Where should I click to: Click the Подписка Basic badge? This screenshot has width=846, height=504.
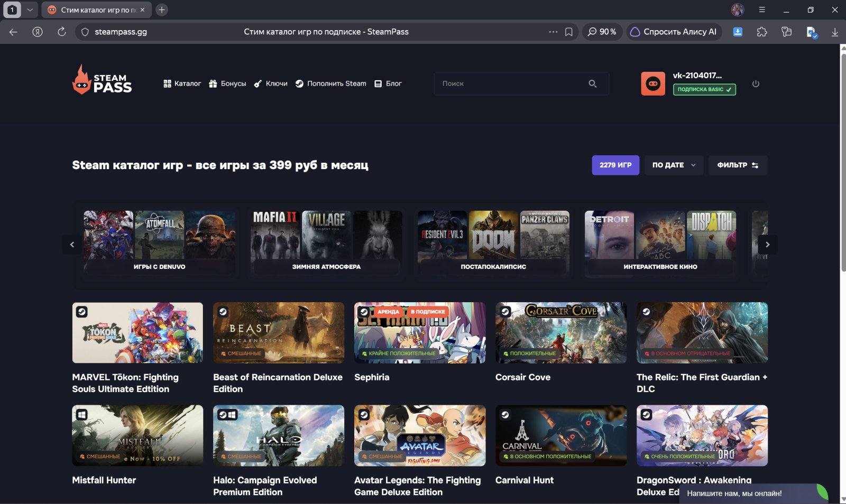[704, 89]
